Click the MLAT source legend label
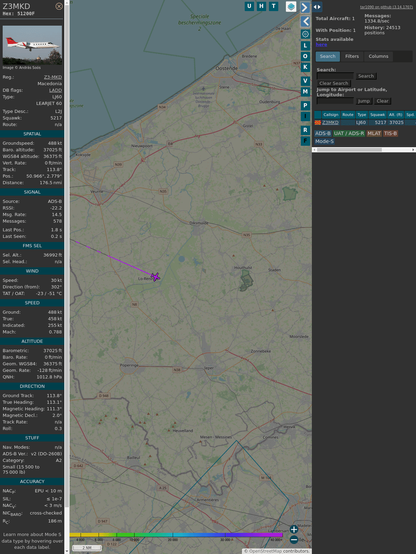 (x=374, y=133)
